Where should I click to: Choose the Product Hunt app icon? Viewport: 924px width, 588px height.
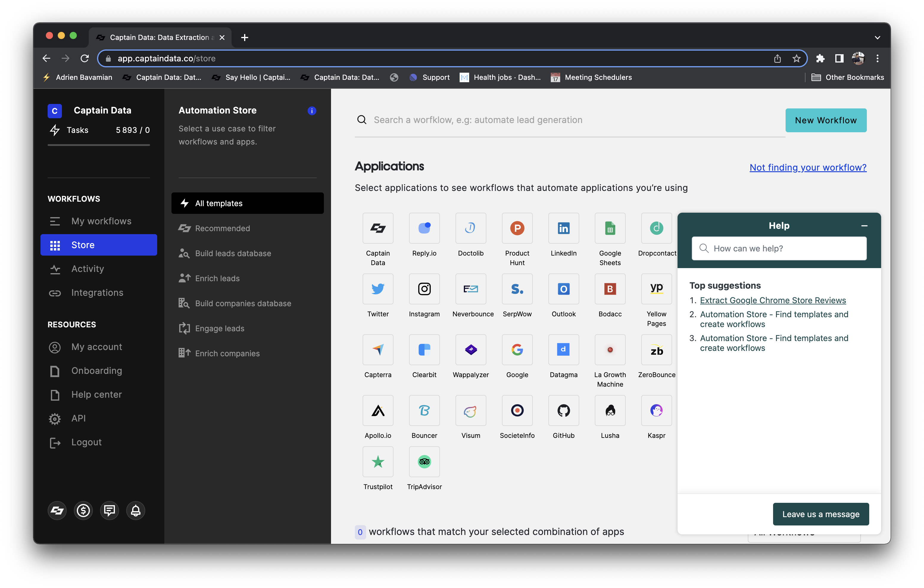click(517, 228)
